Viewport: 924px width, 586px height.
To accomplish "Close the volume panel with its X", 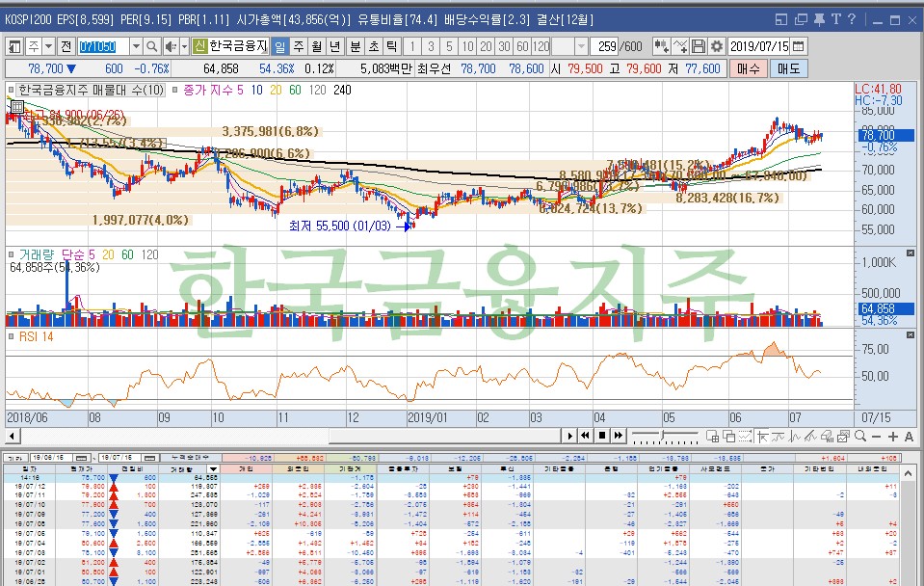I will (x=911, y=253).
